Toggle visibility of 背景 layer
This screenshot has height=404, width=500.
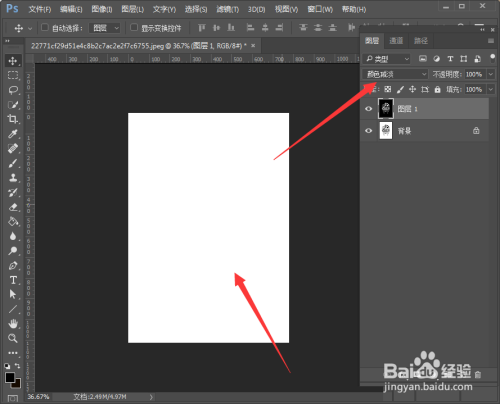368,131
